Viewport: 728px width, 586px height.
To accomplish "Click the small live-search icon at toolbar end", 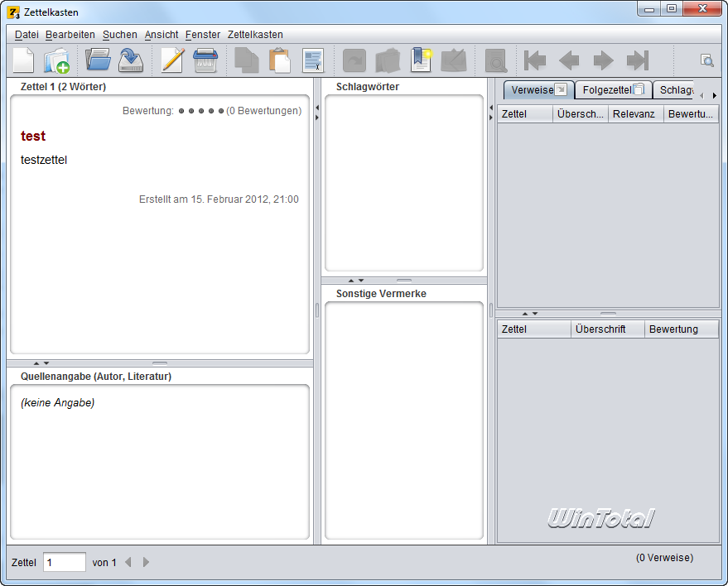I will [x=707, y=60].
